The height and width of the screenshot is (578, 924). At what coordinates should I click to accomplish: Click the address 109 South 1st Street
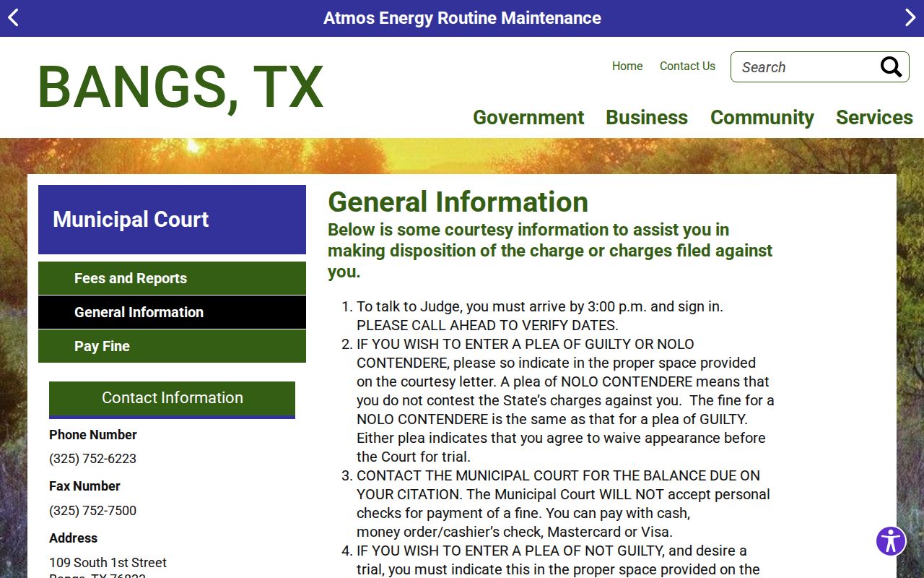point(108,563)
